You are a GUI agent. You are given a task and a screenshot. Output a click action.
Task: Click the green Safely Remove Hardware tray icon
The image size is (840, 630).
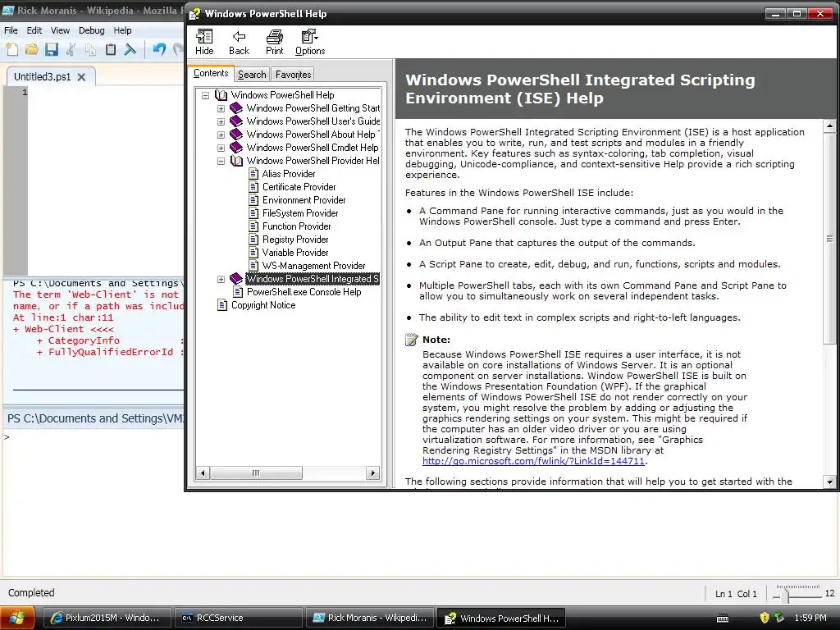pos(779,618)
